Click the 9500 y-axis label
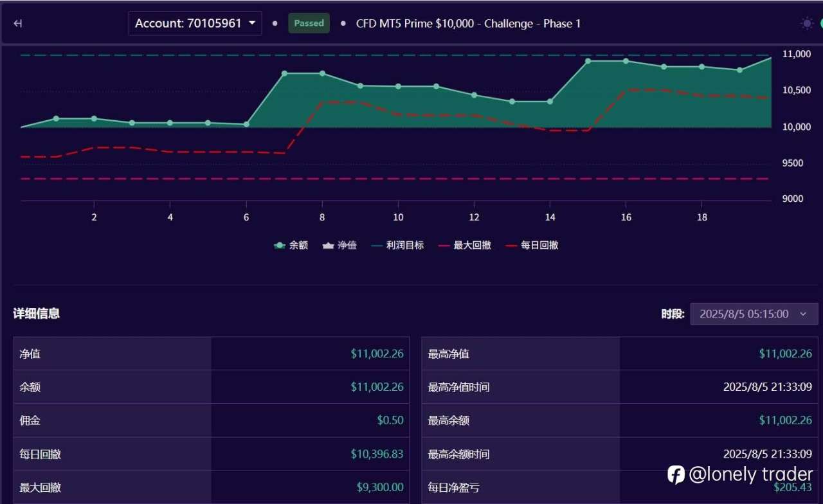 point(793,163)
